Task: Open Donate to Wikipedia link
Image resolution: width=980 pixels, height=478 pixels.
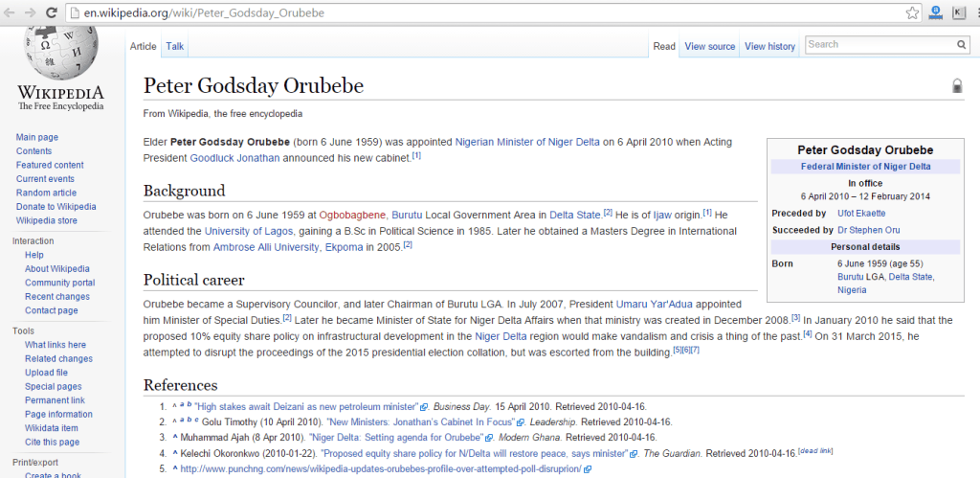Action: [x=56, y=207]
